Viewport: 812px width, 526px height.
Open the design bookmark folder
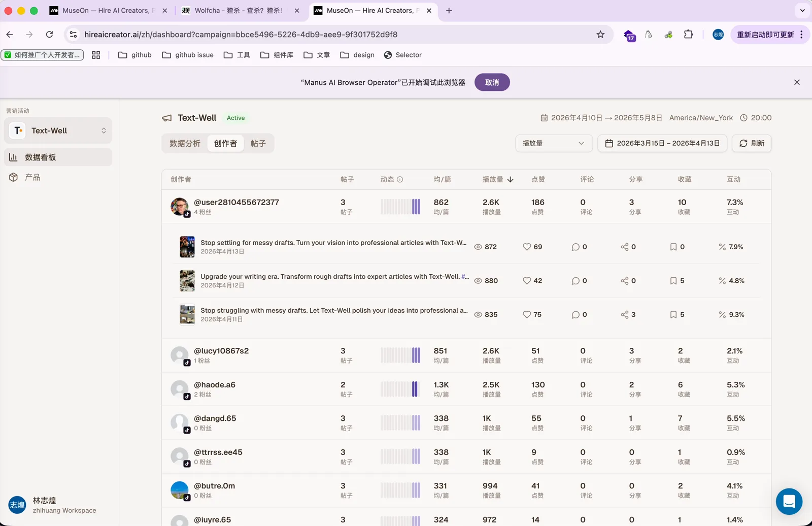click(357, 55)
